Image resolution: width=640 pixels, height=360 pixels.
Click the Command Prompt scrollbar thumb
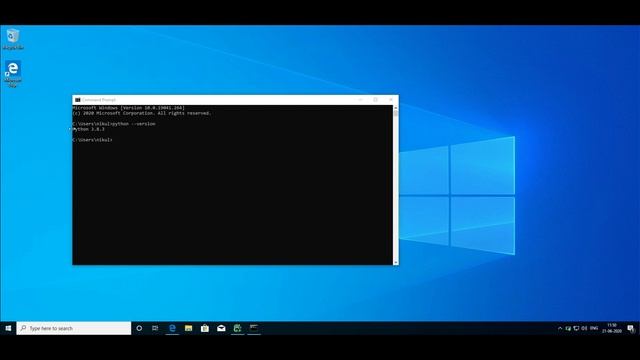coord(396,113)
